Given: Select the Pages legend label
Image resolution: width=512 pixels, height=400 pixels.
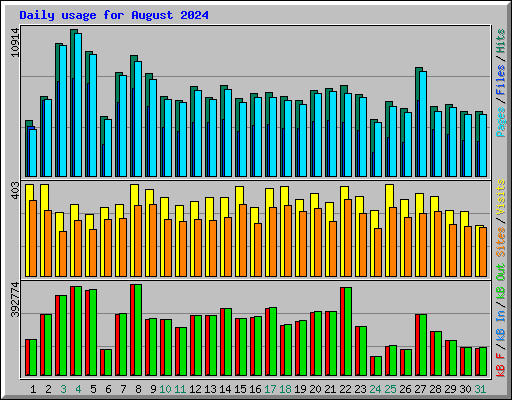Looking at the screenshot, I should click(x=501, y=122).
